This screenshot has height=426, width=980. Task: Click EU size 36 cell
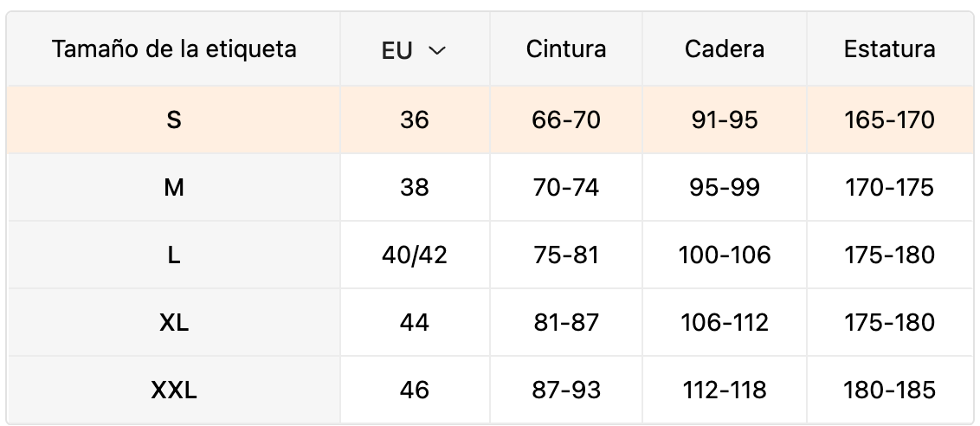pos(415,119)
